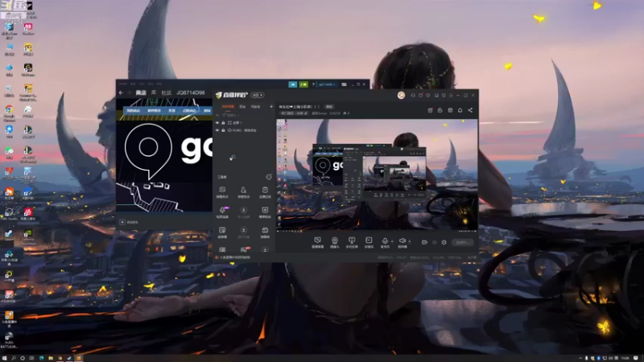
Task: Open the toolbox tool with red badge
Action: pyautogui.click(x=245, y=249)
